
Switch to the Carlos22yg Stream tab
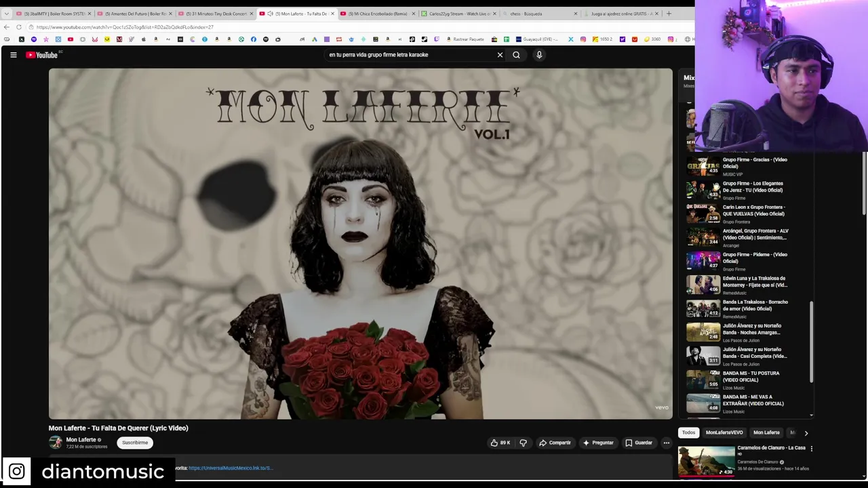(x=458, y=14)
